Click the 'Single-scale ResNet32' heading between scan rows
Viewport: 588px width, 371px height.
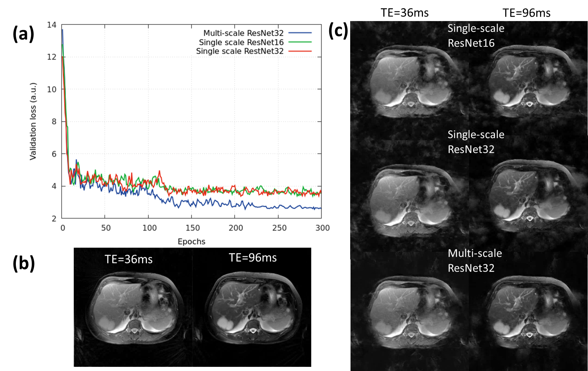476,142
